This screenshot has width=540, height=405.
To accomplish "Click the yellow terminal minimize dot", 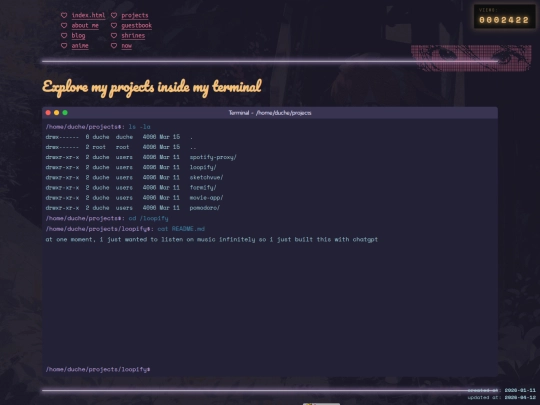I will click(x=56, y=113).
